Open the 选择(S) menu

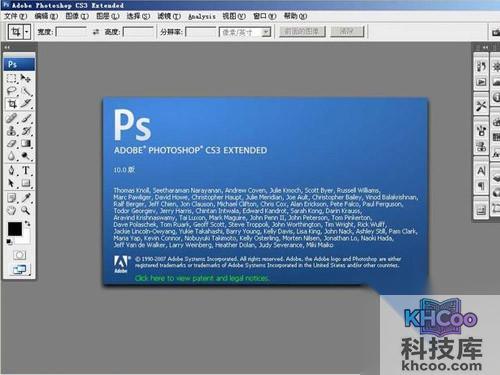pyautogui.click(x=138, y=16)
